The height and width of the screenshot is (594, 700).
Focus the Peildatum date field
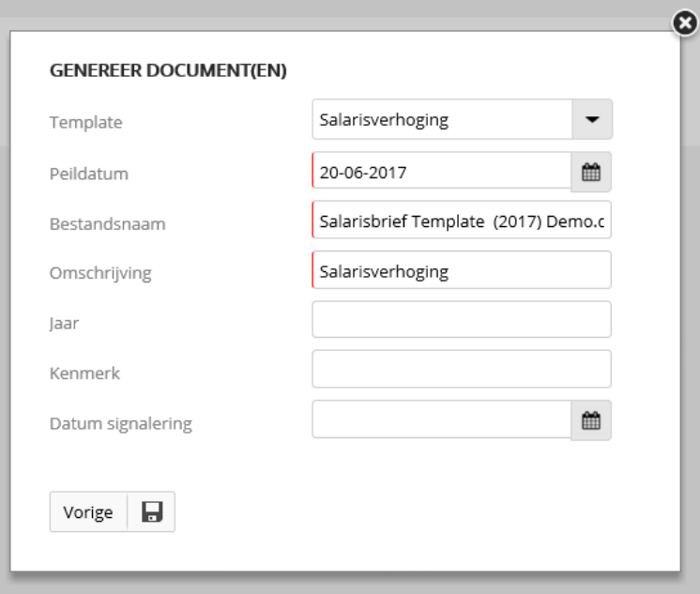coord(442,172)
